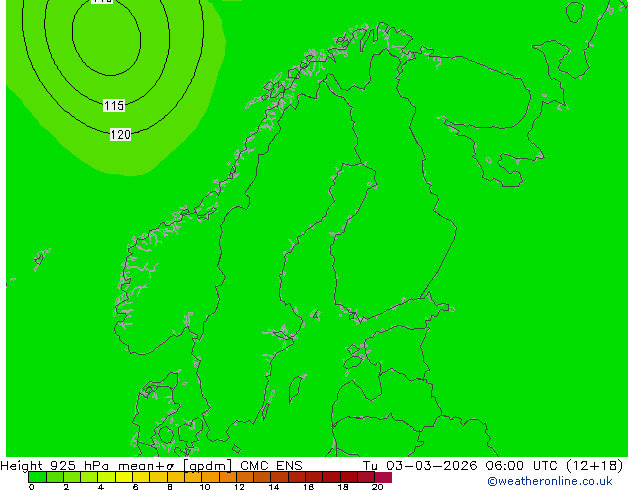Click the legend tick label 16
Viewport: 634px width, 490px height.
coord(309,487)
